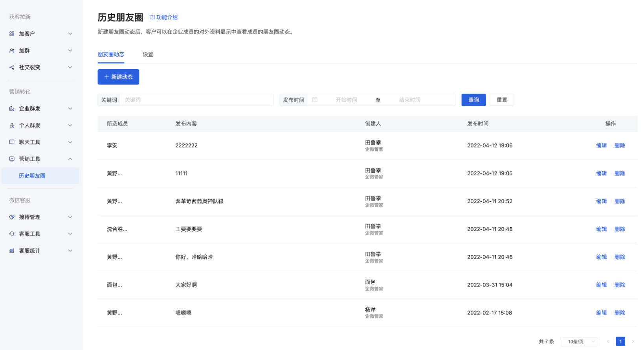644x350 pixels.
Task: Expand the 社交裂变 menu chevron
Action: click(x=70, y=67)
